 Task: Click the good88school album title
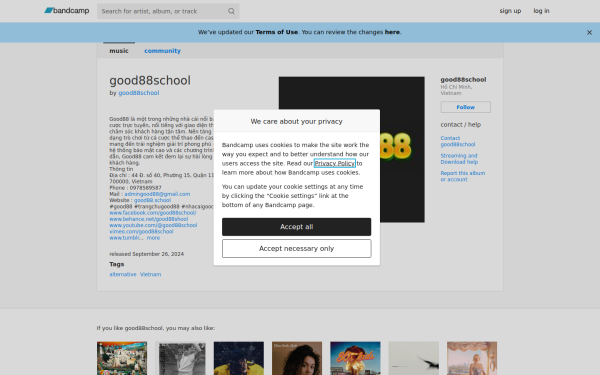point(150,80)
